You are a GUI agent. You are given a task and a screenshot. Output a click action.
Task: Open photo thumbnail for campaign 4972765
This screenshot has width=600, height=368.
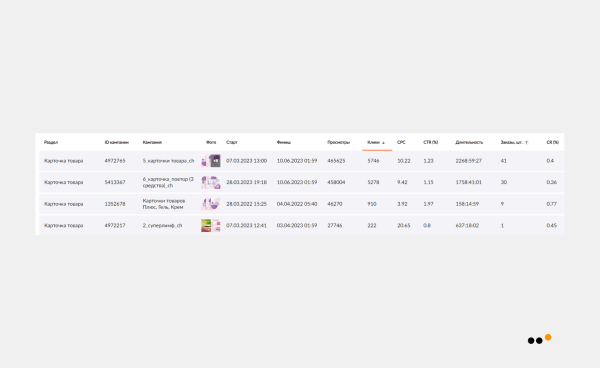point(211,161)
